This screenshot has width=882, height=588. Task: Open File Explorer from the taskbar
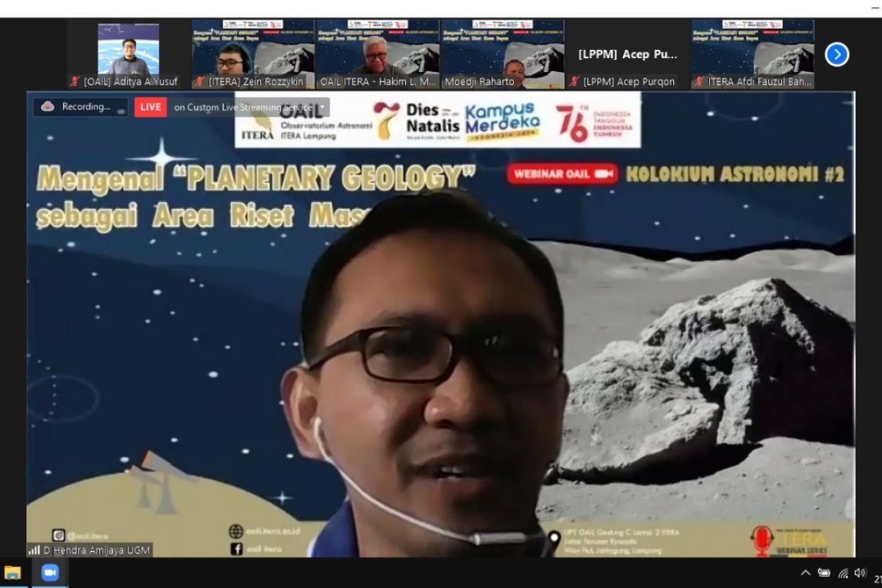(x=12, y=573)
